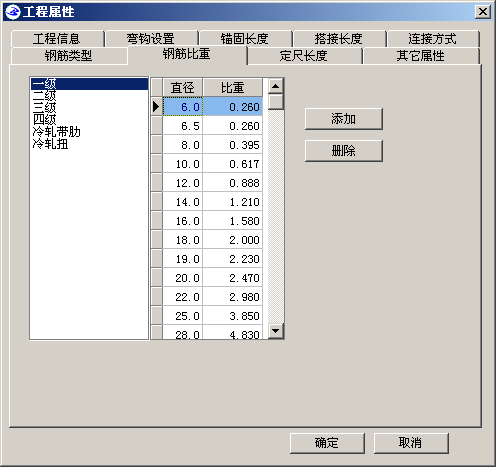Open the 定尺长度 tab

[304, 56]
